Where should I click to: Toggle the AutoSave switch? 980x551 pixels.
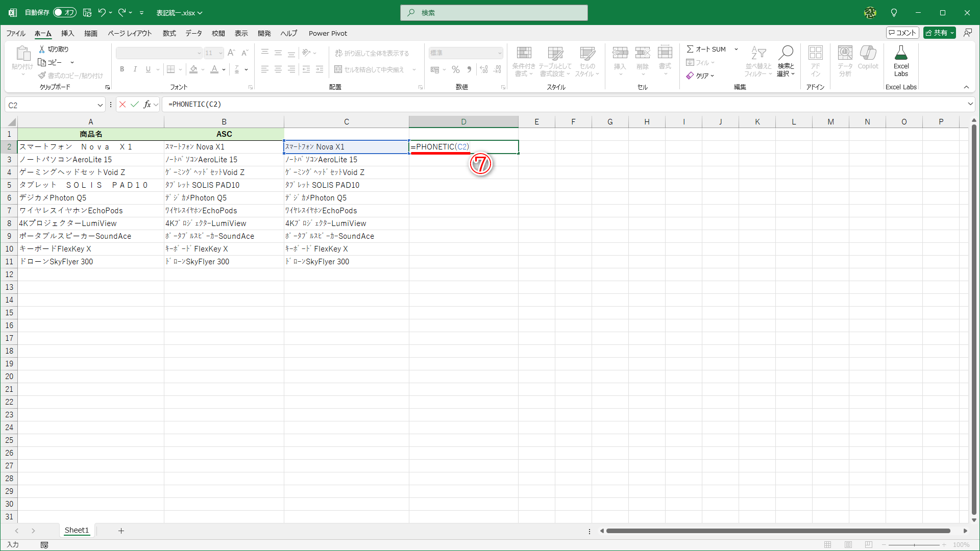(65, 13)
